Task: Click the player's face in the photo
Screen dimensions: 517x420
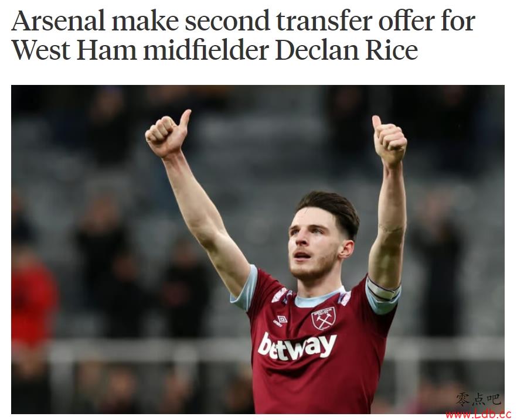Action: (312, 245)
